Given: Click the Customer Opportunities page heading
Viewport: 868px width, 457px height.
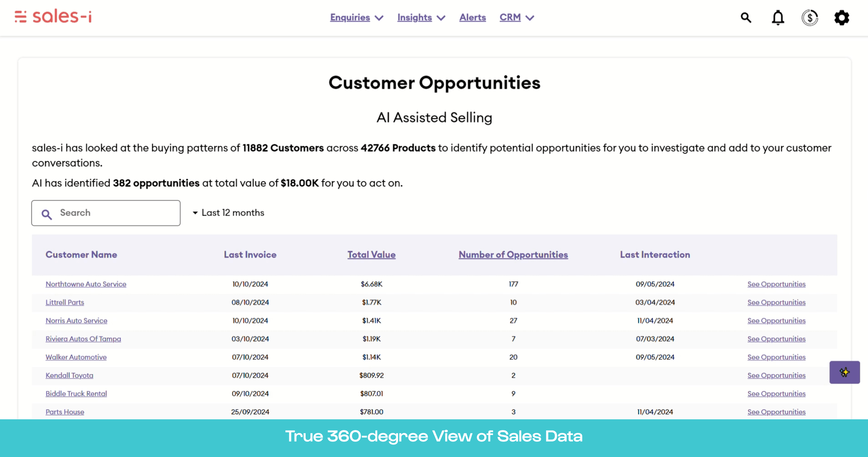Looking at the screenshot, I should pos(434,83).
